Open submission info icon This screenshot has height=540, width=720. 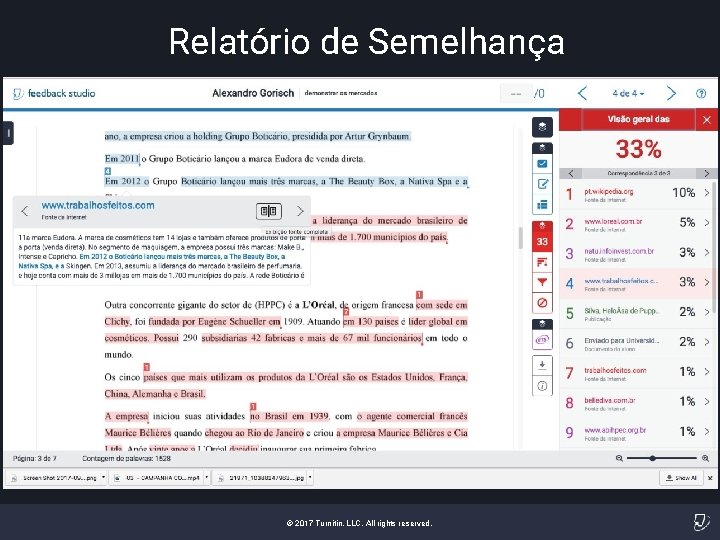(542, 386)
